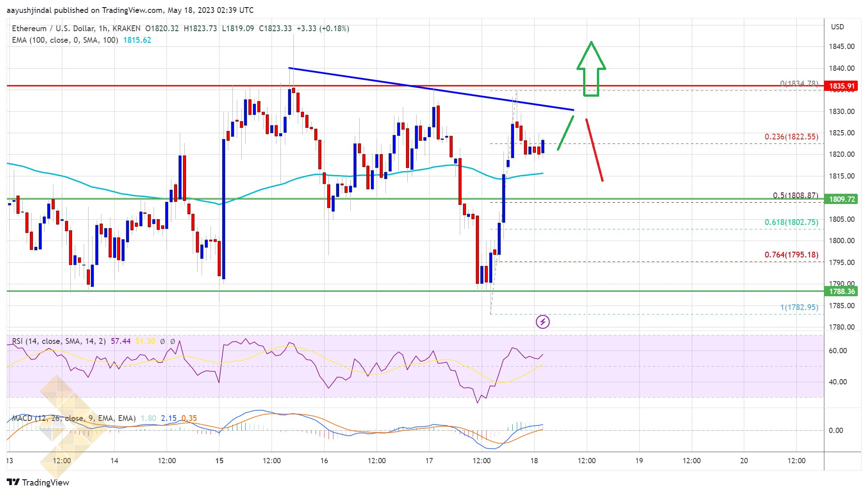868x494 pixels.
Task: Click the date label 18 on time axis
Action: click(x=534, y=461)
